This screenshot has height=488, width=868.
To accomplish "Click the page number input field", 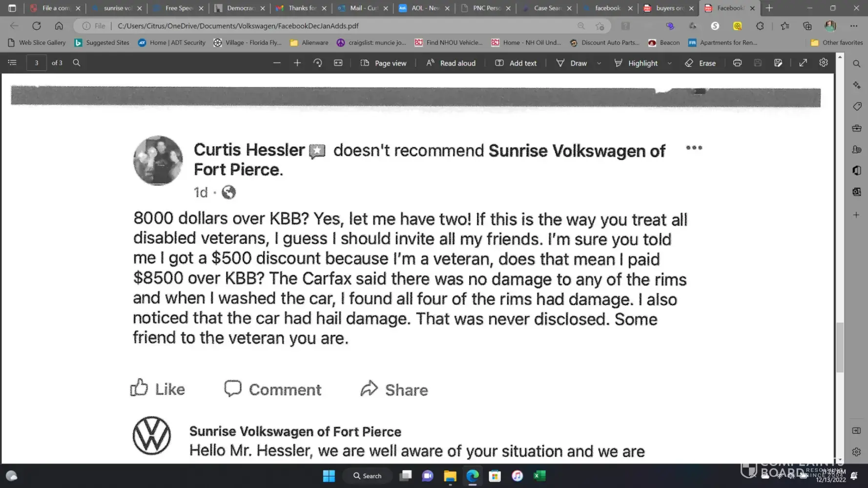I will click(x=37, y=63).
